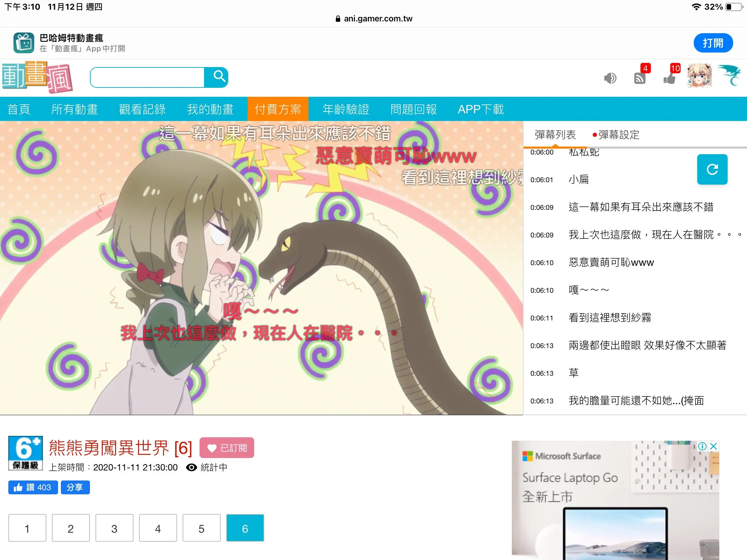Viewport: 747px width, 560px height.
Task: Click the Bahamut dragon logo icon
Action: [729, 75]
